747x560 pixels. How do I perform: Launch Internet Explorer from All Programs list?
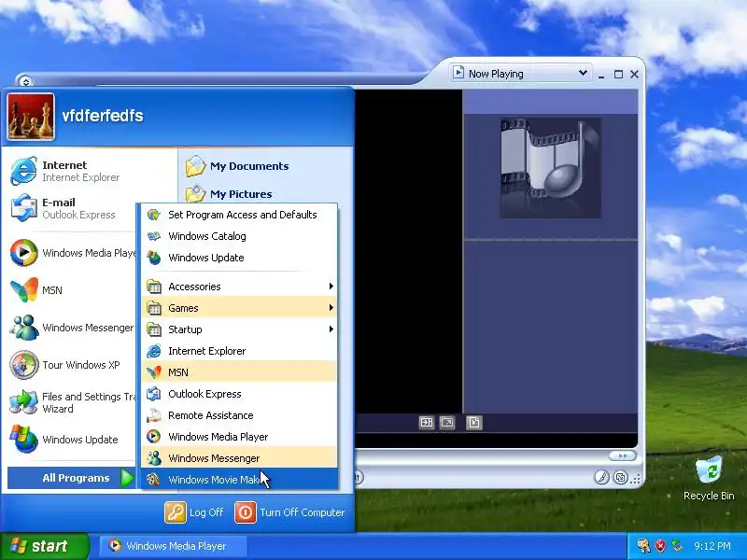coord(239,351)
